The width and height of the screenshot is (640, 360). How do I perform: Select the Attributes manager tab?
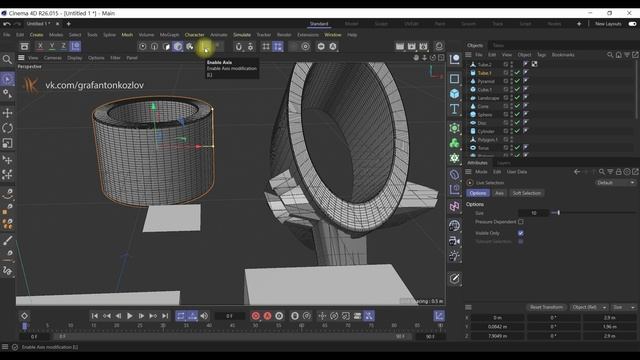click(x=477, y=163)
